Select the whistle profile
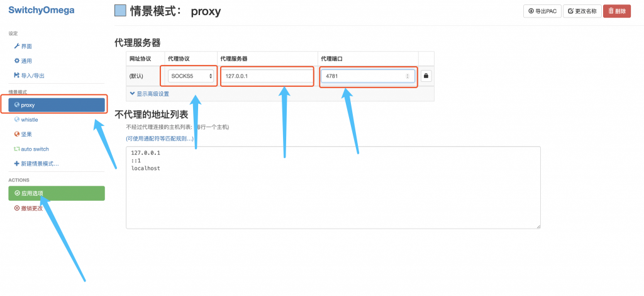Image resolution: width=644 pixels, height=296 pixels. pyautogui.click(x=26, y=120)
